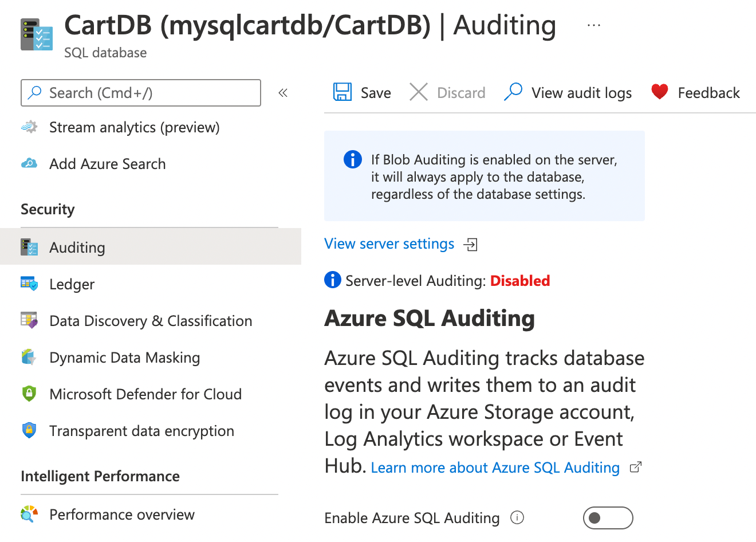Open the View server settings link

[x=389, y=243]
